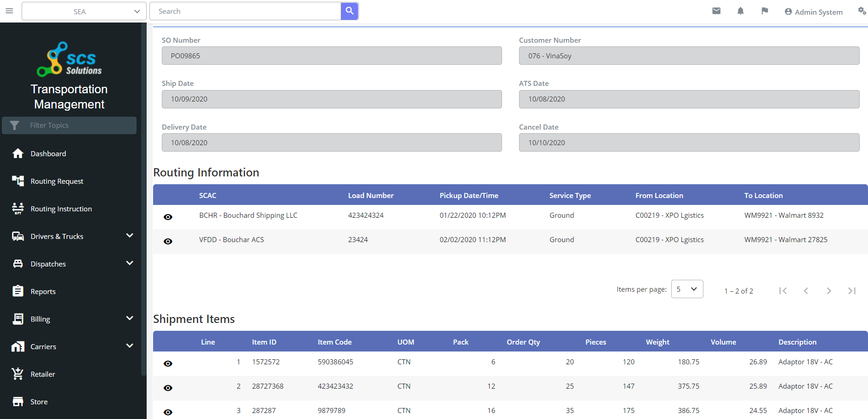Click the Store icon in sidebar
This screenshot has width=868, height=419.
[x=18, y=401]
